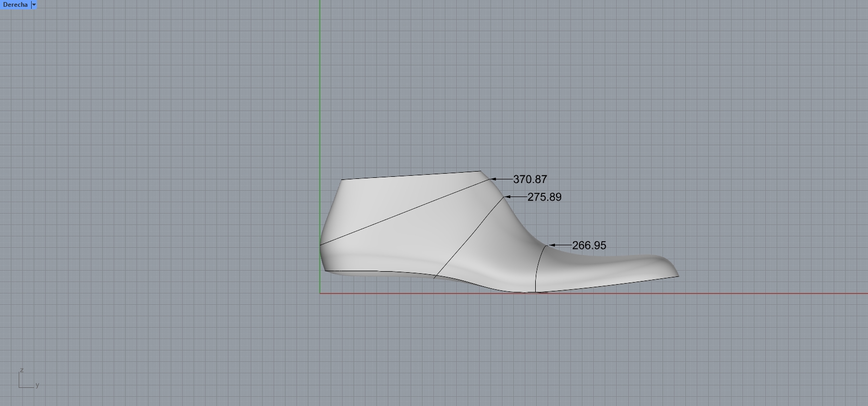Select the 370.87 dimension text
Image resolution: width=868 pixels, height=406 pixels.
pyautogui.click(x=530, y=179)
